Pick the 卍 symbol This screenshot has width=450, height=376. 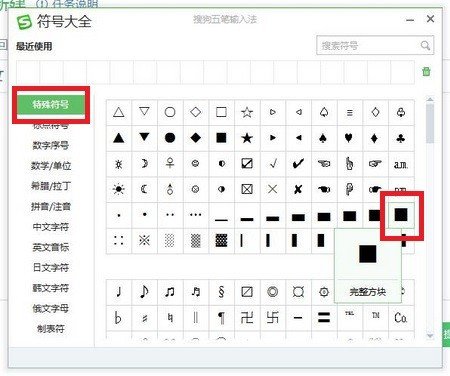pos(247,318)
